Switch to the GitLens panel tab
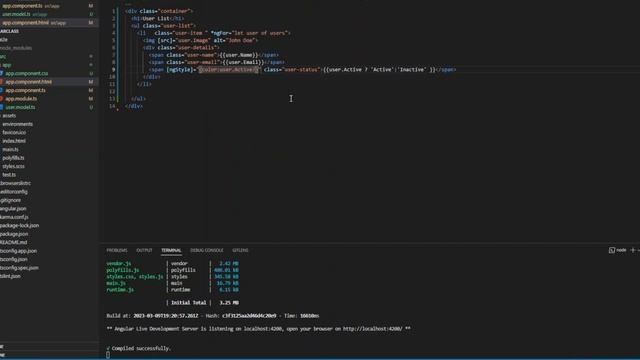640x360 pixels. (x=240, y=250)
